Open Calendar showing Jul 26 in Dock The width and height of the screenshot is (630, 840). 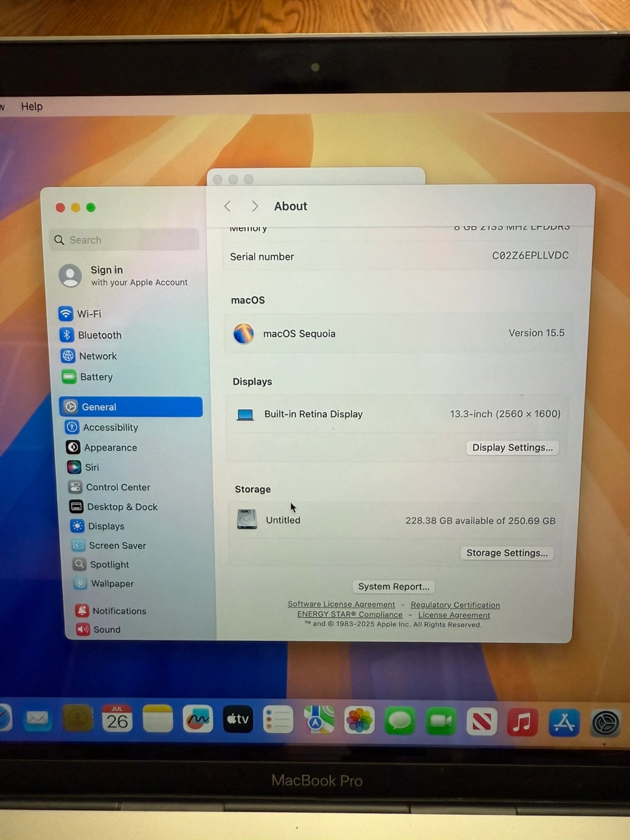(117, 719)
